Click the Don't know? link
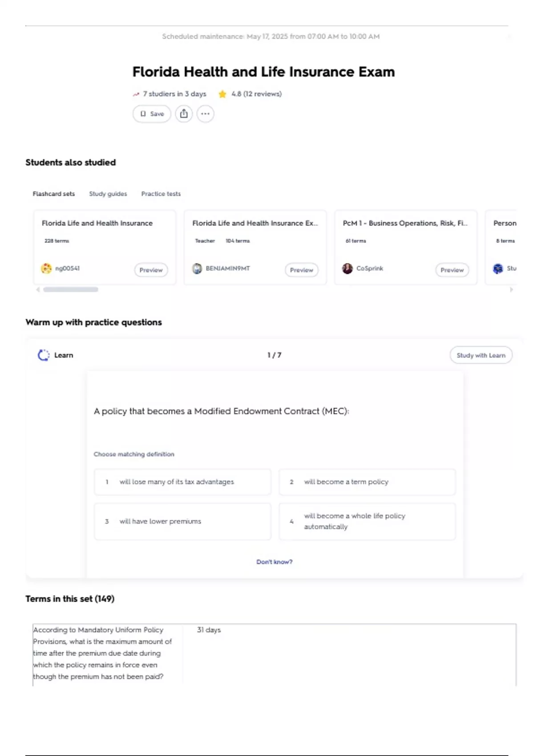 pyautogui.click(x=274, y=562)
